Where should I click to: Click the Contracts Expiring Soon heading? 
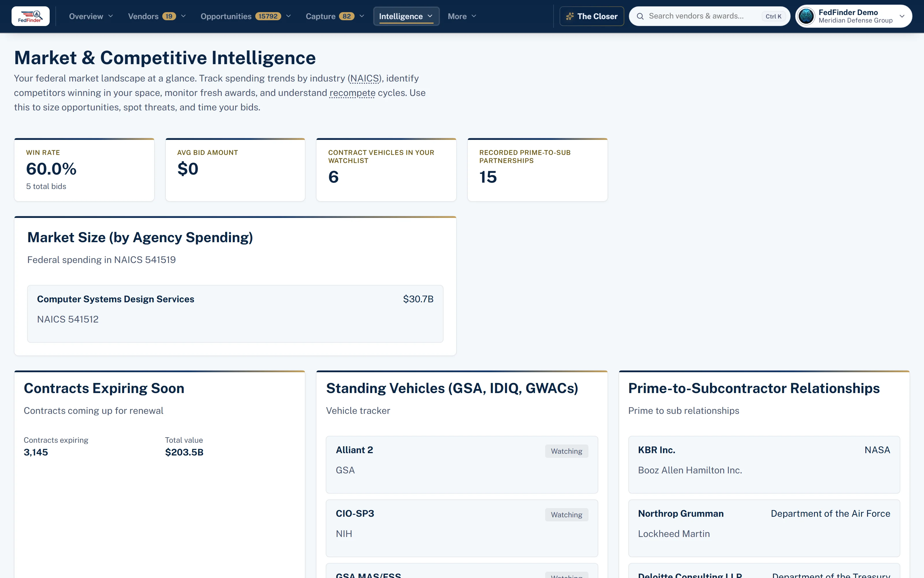click(x=104, y=388)
